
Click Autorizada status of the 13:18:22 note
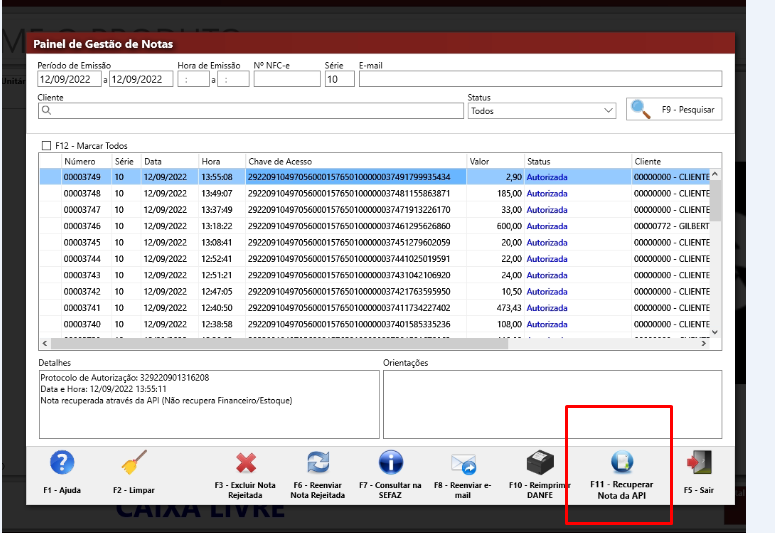[547, 226]
